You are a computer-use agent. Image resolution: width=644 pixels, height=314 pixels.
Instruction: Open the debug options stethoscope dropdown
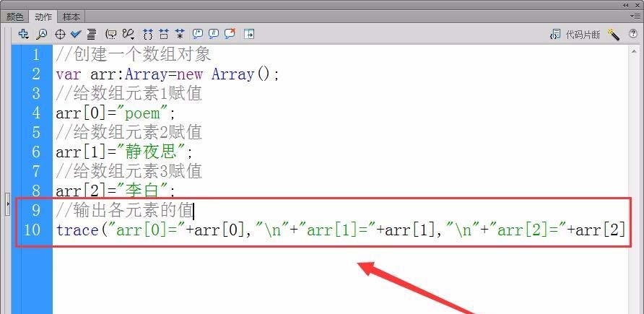(x=129, y=34)
